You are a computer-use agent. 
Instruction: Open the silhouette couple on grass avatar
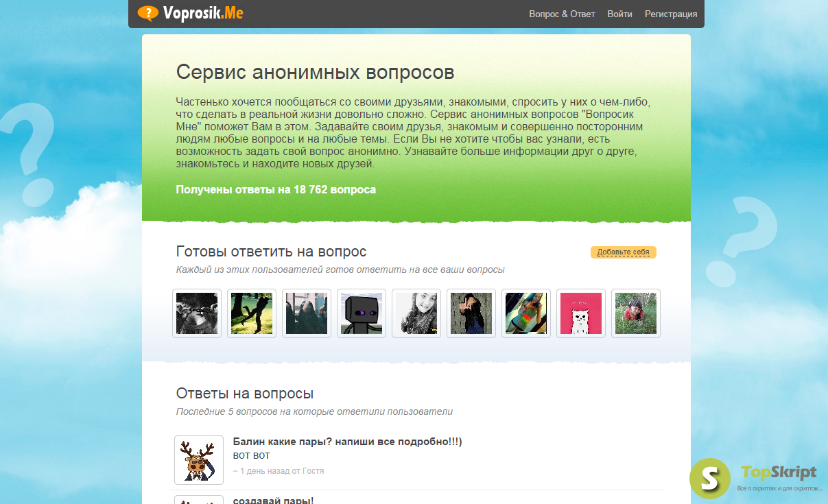[252, 313]
